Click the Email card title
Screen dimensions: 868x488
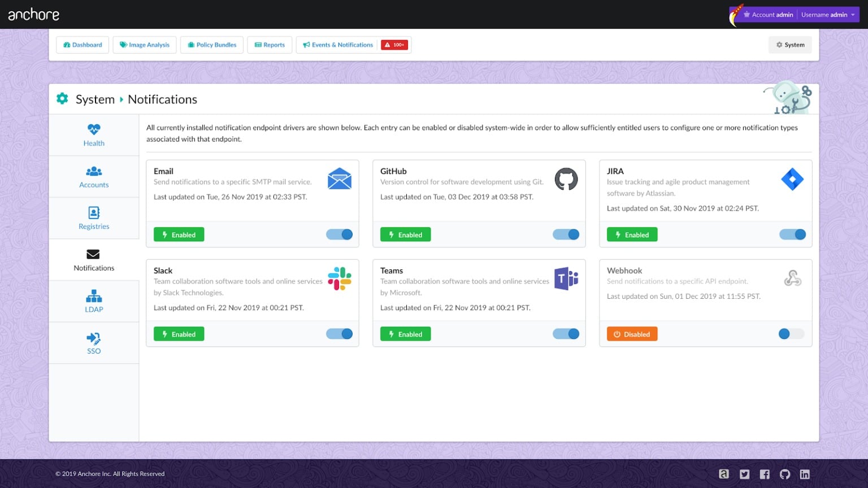163,171
